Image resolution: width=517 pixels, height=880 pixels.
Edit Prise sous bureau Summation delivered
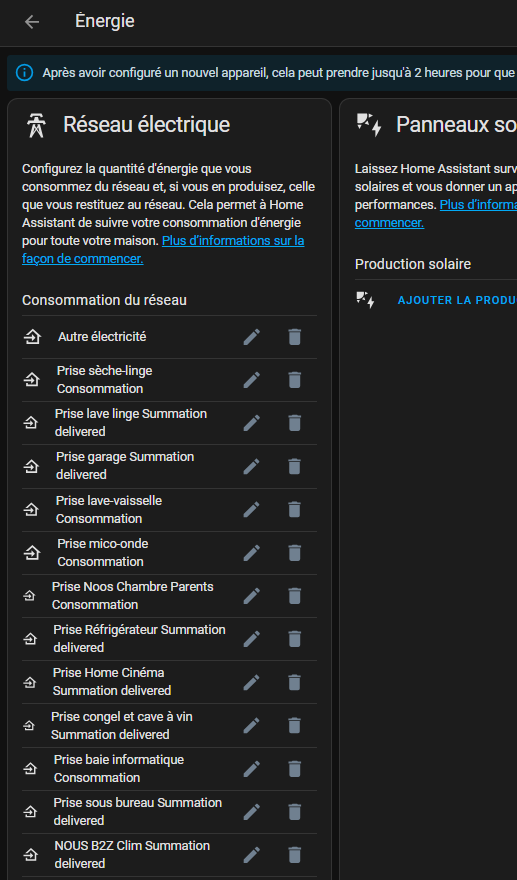pos(251,812)
